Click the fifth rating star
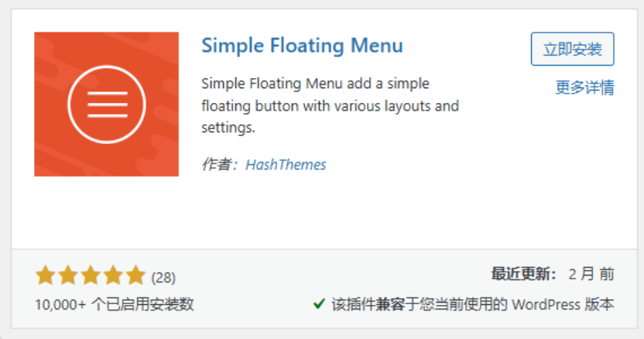 pos(135,276)
